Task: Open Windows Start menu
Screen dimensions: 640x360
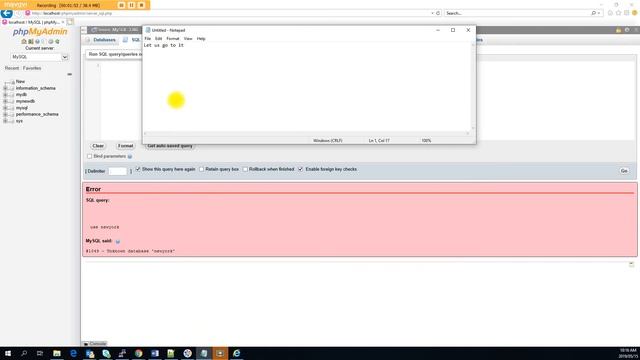Action: (8, 353)
